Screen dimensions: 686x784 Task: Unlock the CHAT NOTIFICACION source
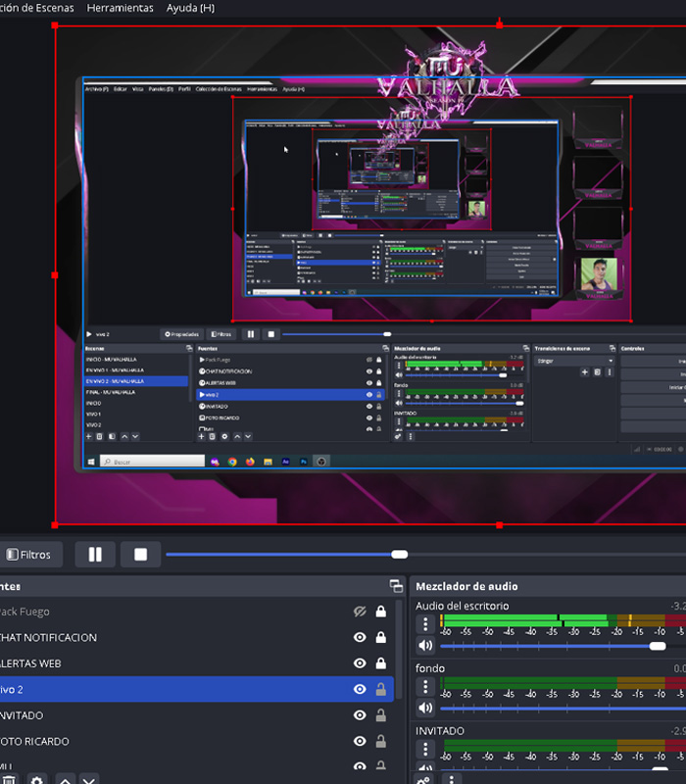click(x=380, y=638)
